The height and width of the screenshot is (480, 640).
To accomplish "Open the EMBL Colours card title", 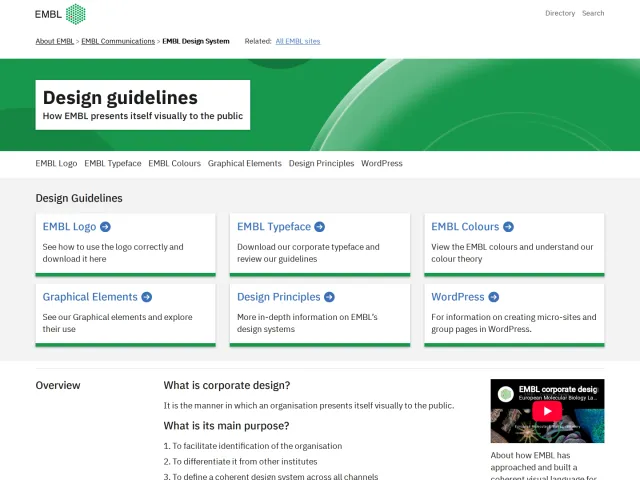I will (465, 227).
